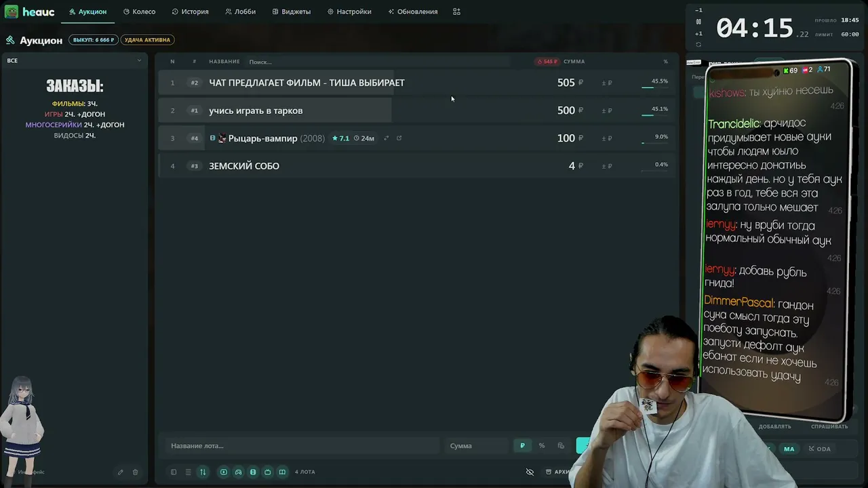Click the red 545 ₽ indicator badge

(x=547, y=62)
